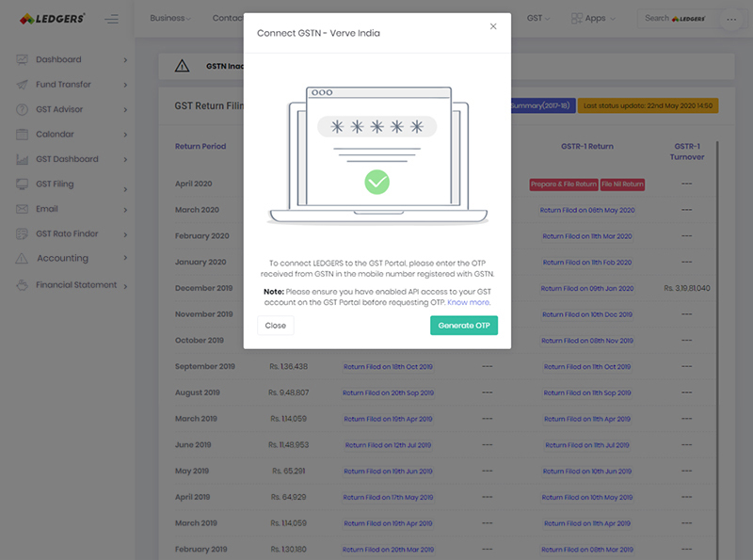Collapse sidebar with hamburger menu icon
This screenshot has height=560, width=753.
111,19
